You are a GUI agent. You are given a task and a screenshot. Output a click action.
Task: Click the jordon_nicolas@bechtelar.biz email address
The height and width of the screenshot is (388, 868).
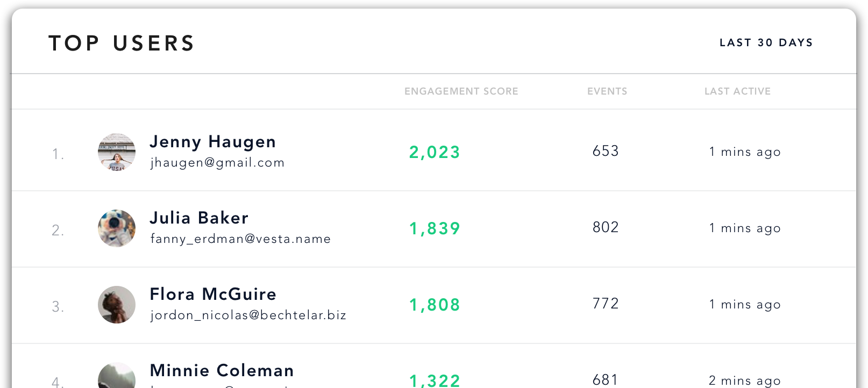pyautogui.click(x=248, y=315)
